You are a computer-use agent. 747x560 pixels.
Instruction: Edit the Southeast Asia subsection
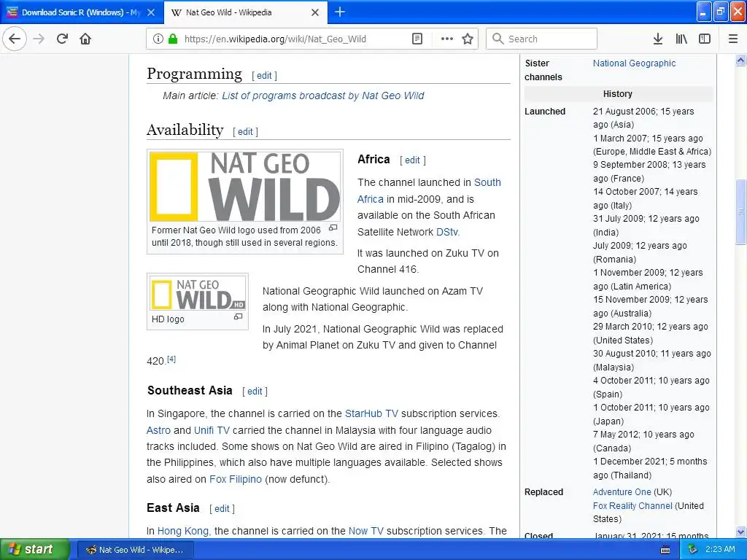[255, 391]
